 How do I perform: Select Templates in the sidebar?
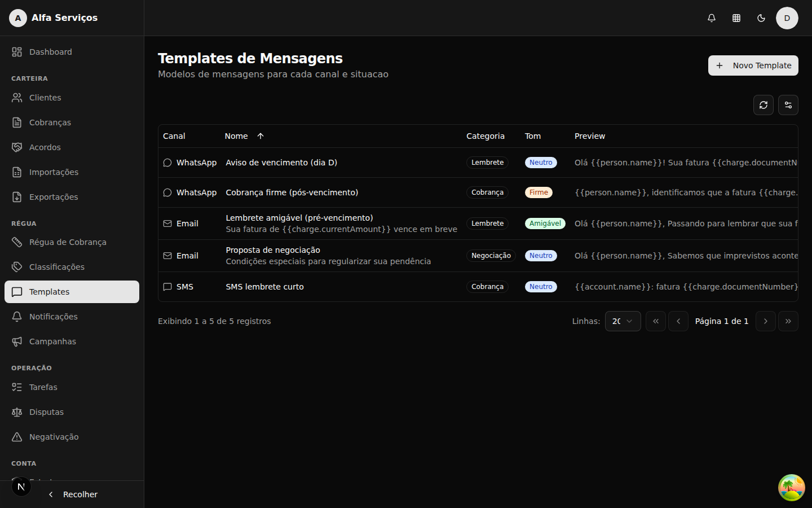coord(72,292)
